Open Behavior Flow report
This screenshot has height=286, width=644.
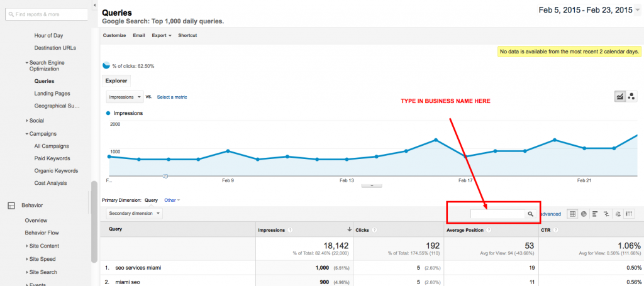click(x=42, y=233)
